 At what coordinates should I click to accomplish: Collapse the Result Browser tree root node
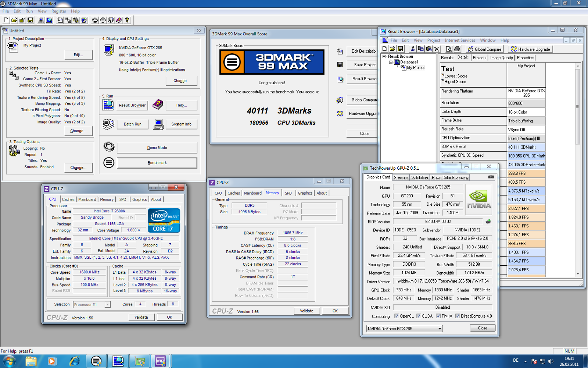384,57
